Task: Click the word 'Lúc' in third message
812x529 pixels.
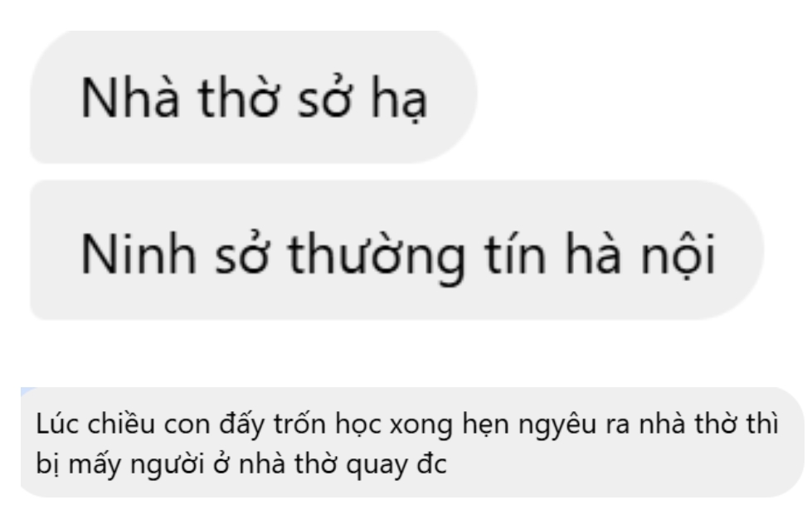Action: pos(57,424)
